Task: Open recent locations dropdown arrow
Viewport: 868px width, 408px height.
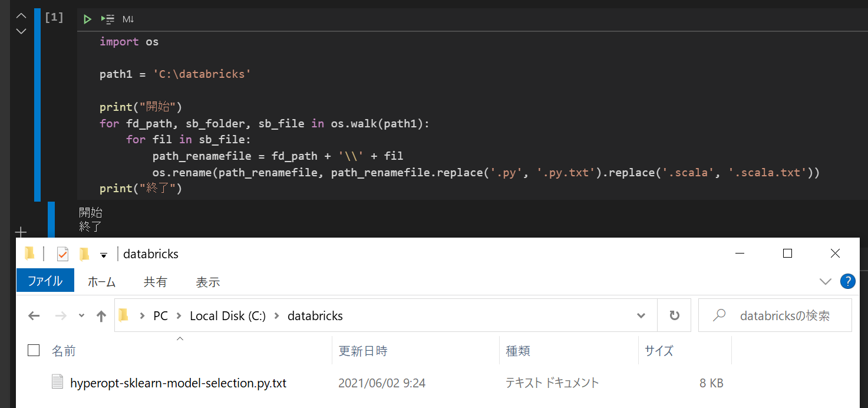Action: [x=81, y=316]
